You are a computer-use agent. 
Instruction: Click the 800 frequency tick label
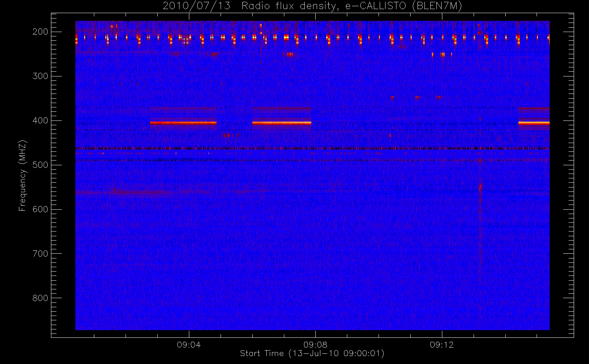40,298
